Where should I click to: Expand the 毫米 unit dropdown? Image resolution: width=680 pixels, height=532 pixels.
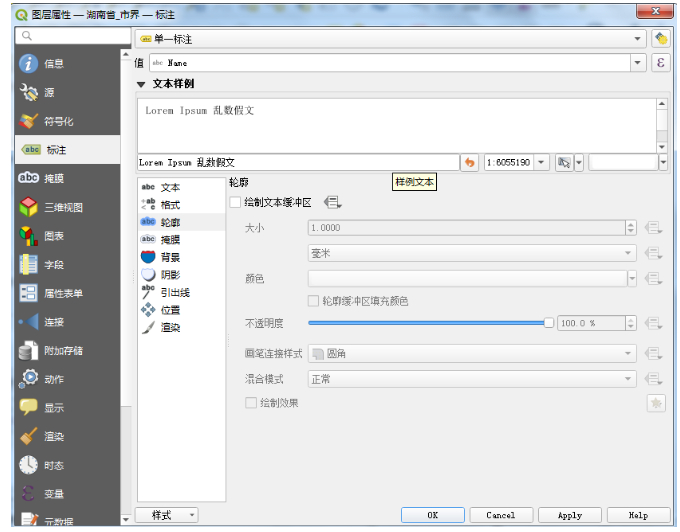472,253
